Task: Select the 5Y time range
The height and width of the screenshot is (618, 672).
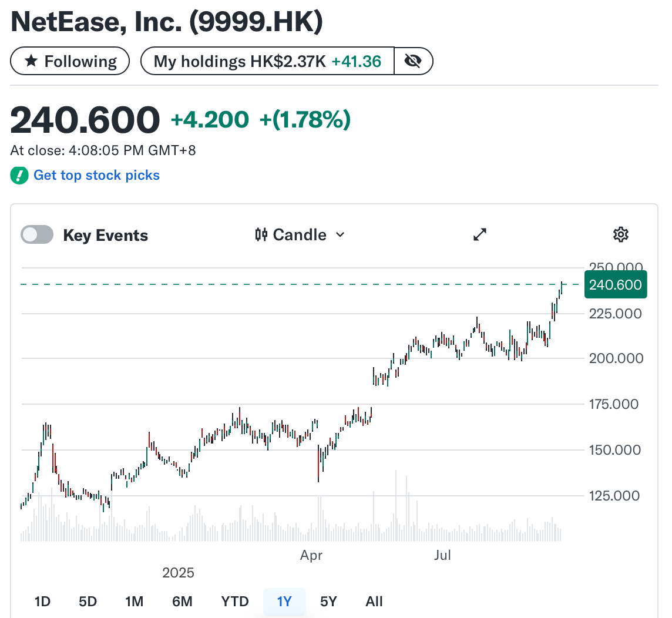Action: tap(329, 602)
